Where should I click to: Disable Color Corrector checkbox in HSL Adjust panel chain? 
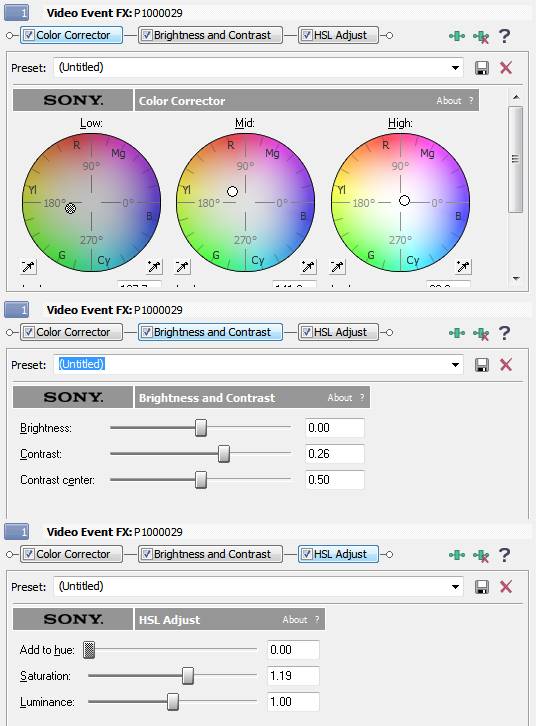(29, 554)
